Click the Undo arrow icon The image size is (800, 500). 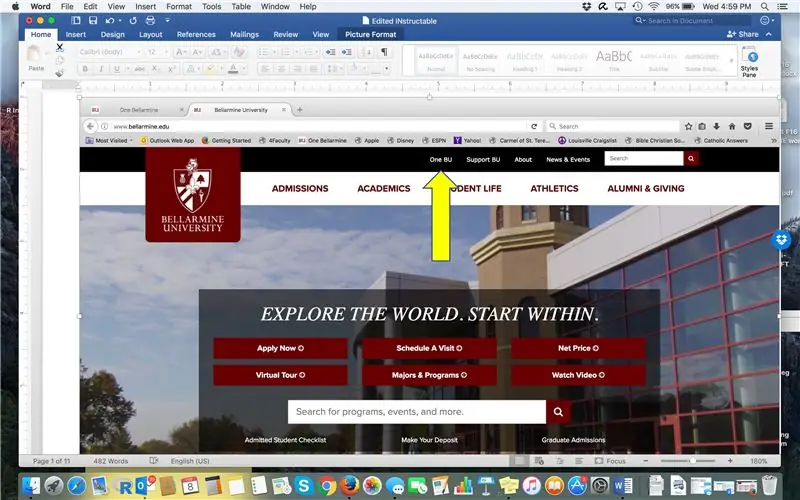point(110,20)
